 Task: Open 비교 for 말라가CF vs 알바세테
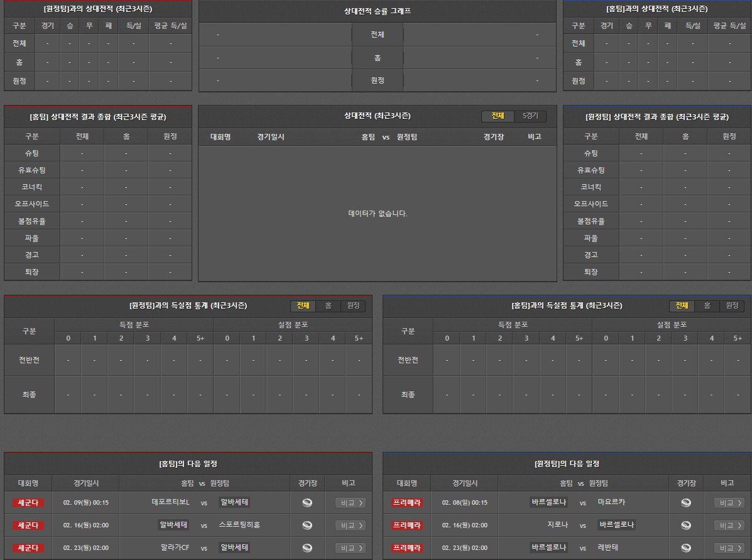tap(351, 548)
